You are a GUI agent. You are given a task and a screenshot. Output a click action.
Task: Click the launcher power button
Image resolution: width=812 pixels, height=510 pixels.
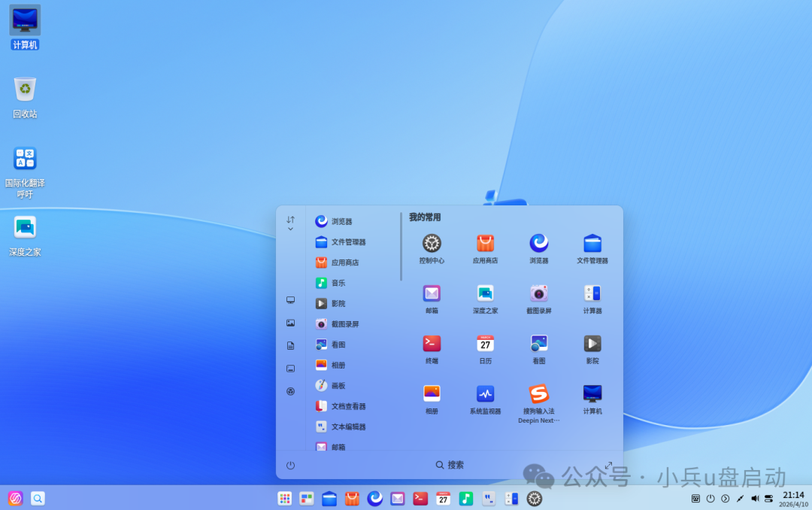[x=290, y=466]
